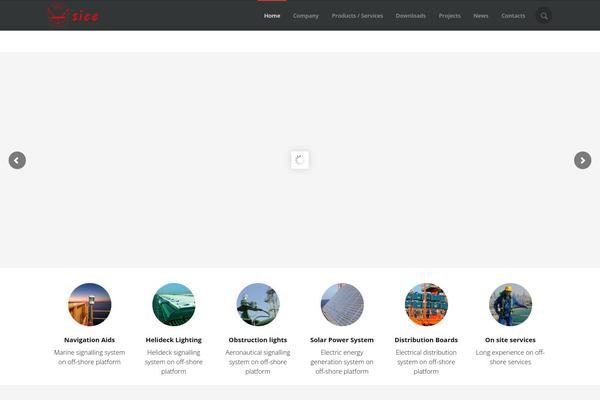Click the Solar Power System circular image
Screen dimensions: 600x400
(x=342, y=305)
